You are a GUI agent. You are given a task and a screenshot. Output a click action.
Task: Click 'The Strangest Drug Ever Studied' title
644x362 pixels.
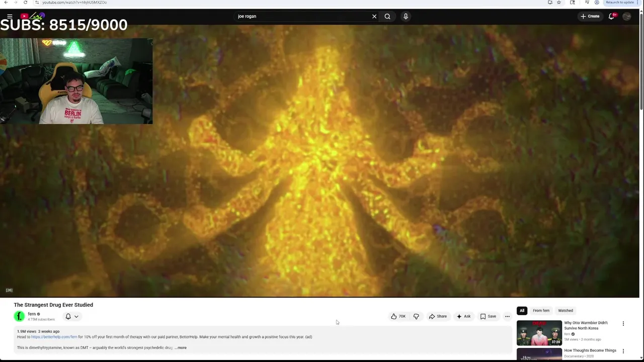[x=53, y=305]
